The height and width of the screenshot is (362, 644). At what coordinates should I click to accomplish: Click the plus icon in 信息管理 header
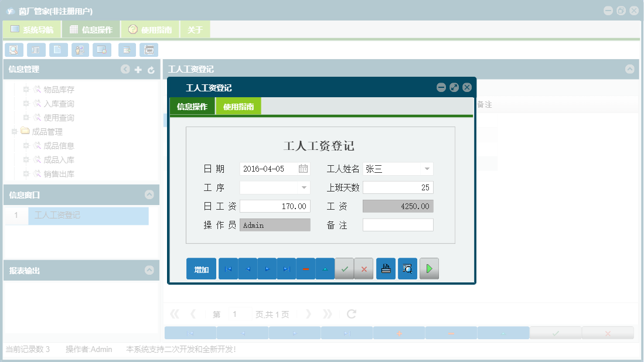(x=138, y=69)
